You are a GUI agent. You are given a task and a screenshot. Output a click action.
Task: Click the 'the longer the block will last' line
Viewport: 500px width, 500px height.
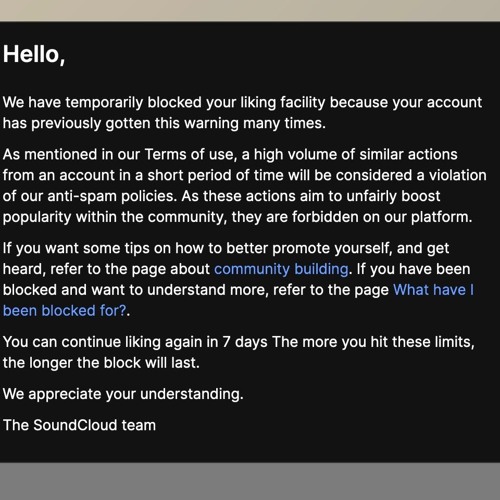[x=101, y=363]
